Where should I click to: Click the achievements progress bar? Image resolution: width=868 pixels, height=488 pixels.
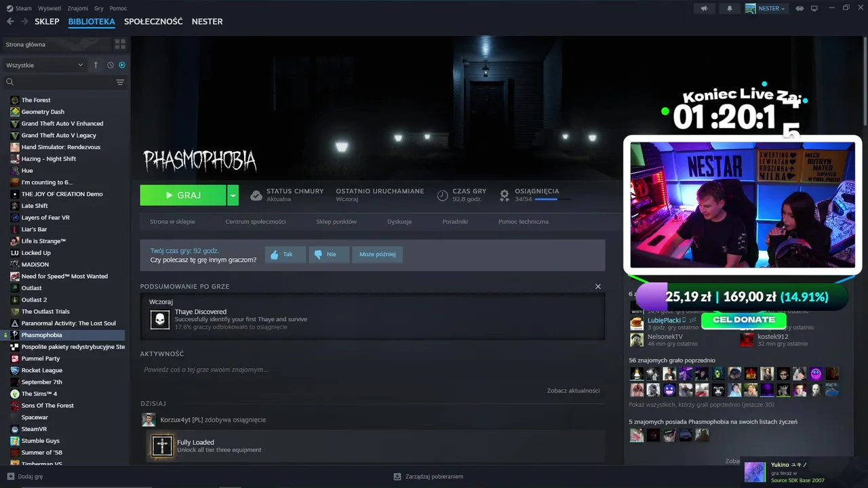click(x=553, y=199)
